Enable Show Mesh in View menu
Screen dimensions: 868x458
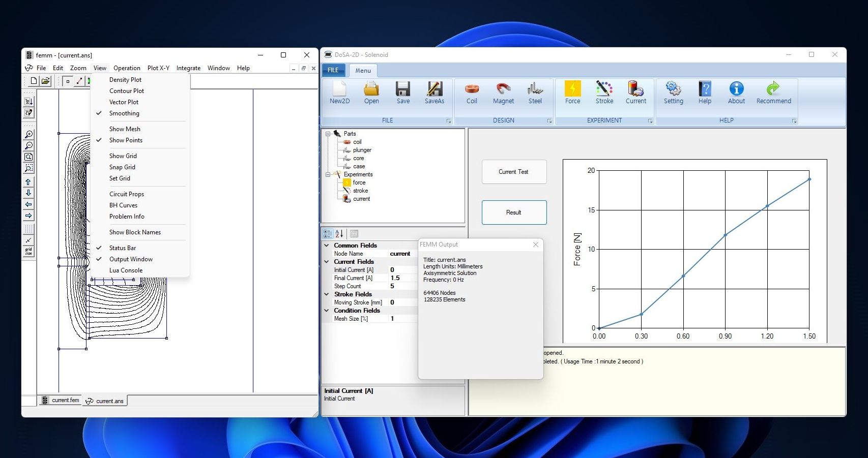[x=140, y=129]
